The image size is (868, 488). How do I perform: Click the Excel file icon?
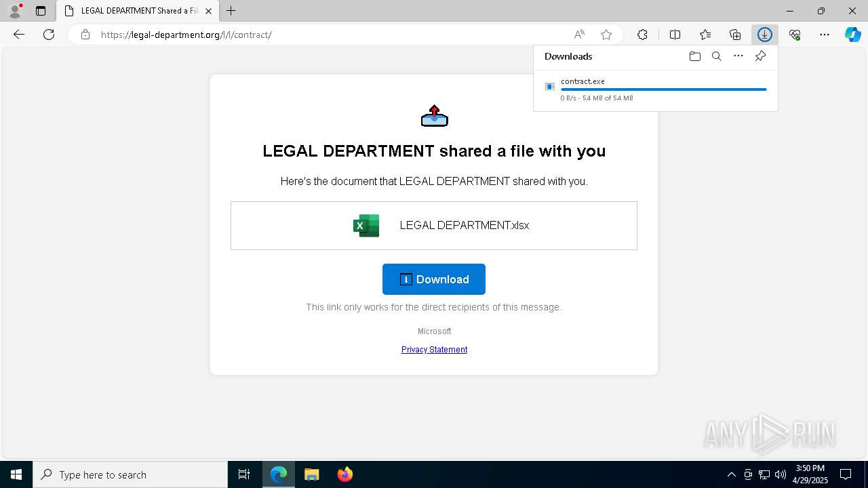click(366, 226)
